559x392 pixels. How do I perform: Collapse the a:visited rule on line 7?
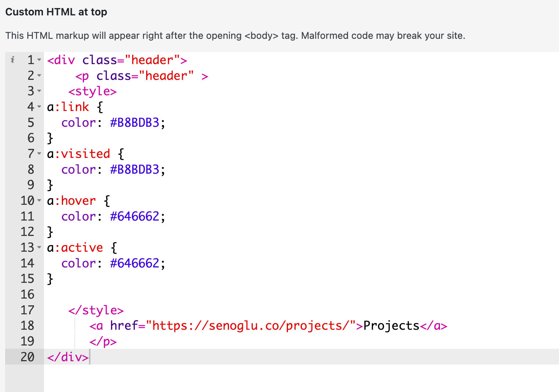pyautogui.click(x=39, y=154)
